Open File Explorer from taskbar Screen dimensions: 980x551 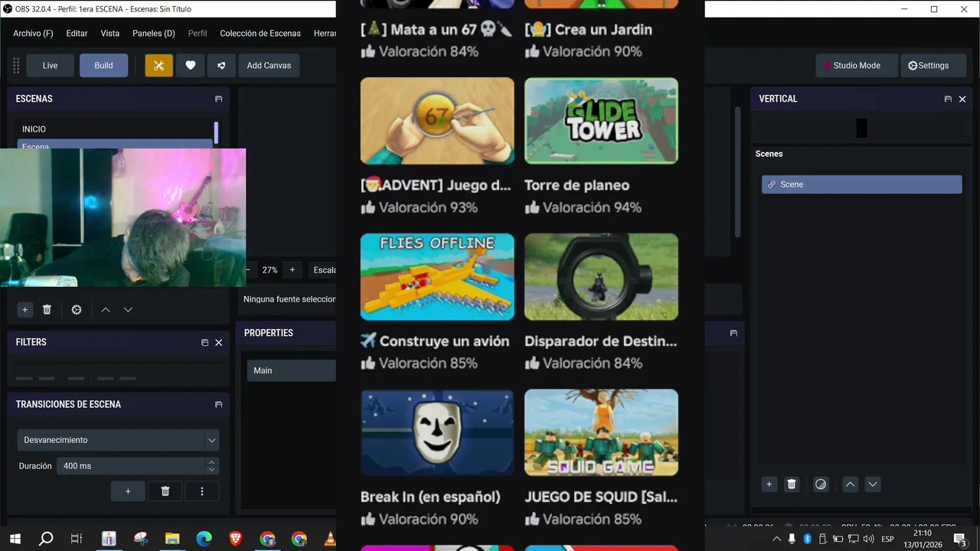[x=172, y=539]
